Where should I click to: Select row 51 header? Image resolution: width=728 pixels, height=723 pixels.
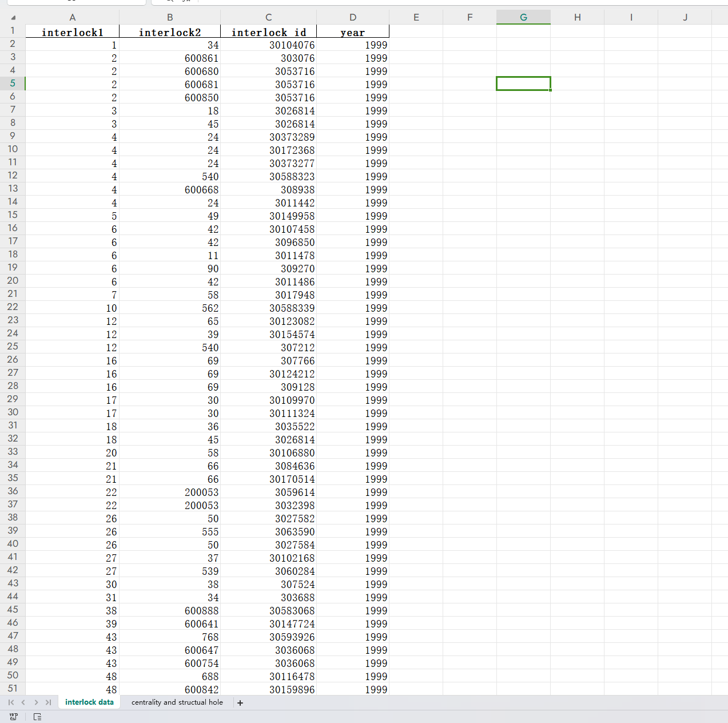13,689
